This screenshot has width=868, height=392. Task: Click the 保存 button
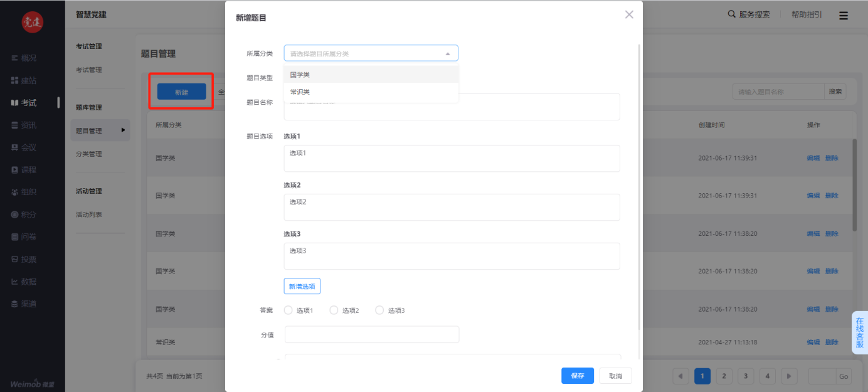click(x=578, y=376)
